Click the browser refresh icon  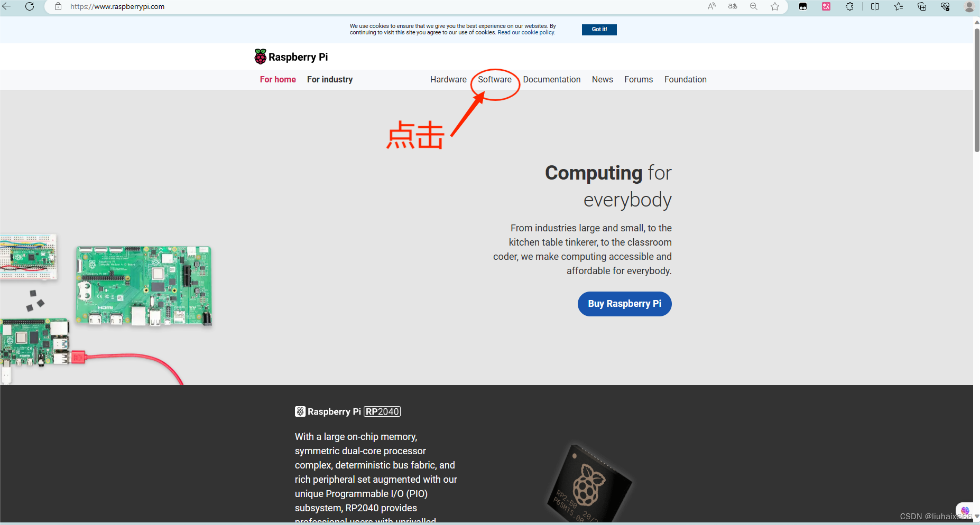(30, 6)
